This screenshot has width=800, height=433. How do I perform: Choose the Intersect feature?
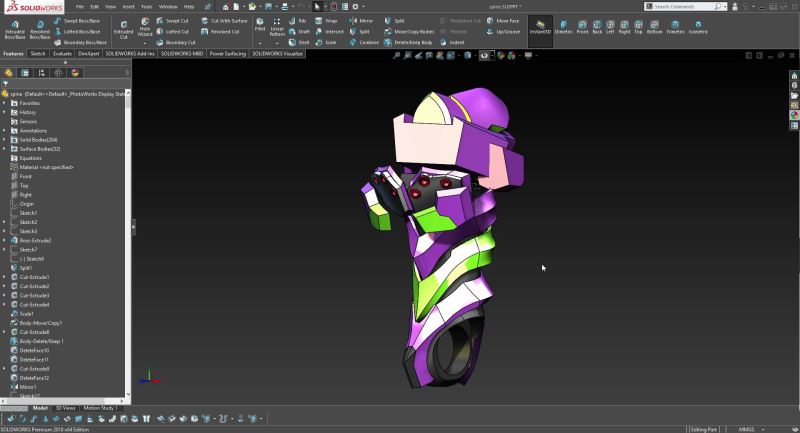pyautogui.click(x=329, y=32)
